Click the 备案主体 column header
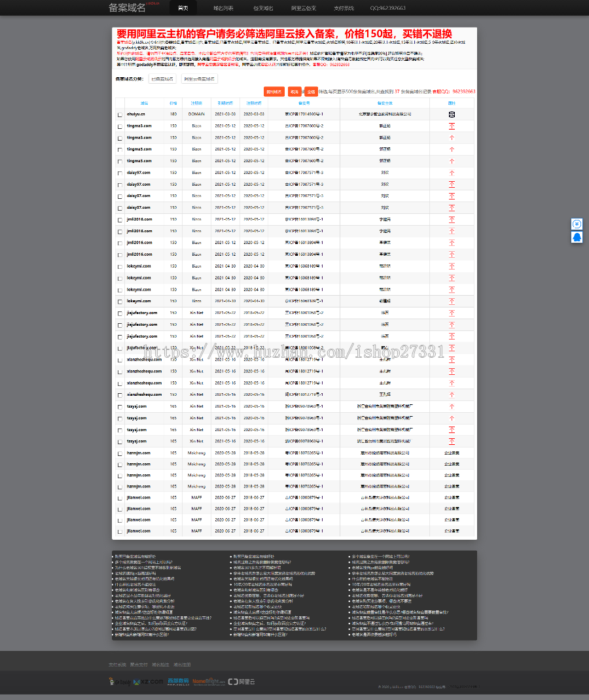This screenshot has width=589, height=700. pyautogui.click(x=384, y=103)
